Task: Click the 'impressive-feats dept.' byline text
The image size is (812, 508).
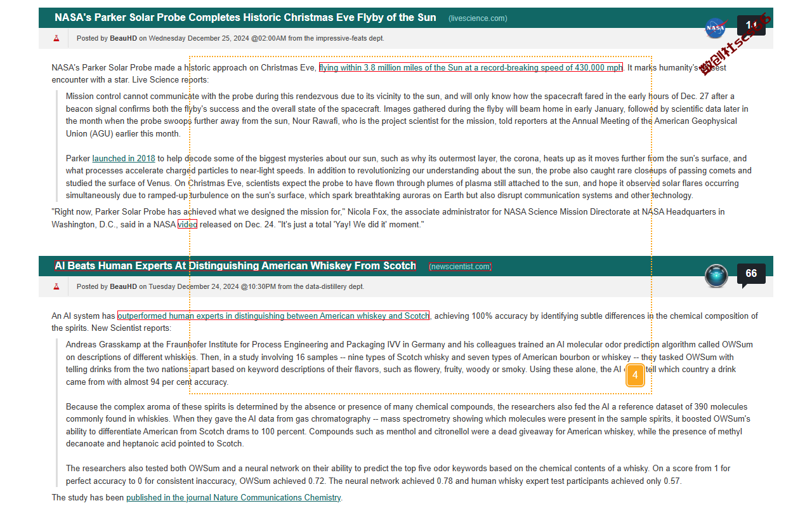Action: point(350,38)
